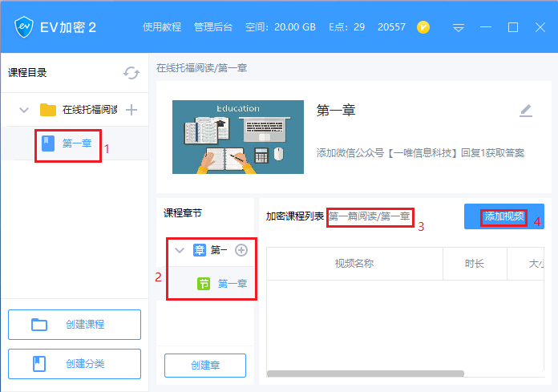Click the refresh icon beside 课程目录
This screenshot has width=558, height=392.
coord(131,73)
